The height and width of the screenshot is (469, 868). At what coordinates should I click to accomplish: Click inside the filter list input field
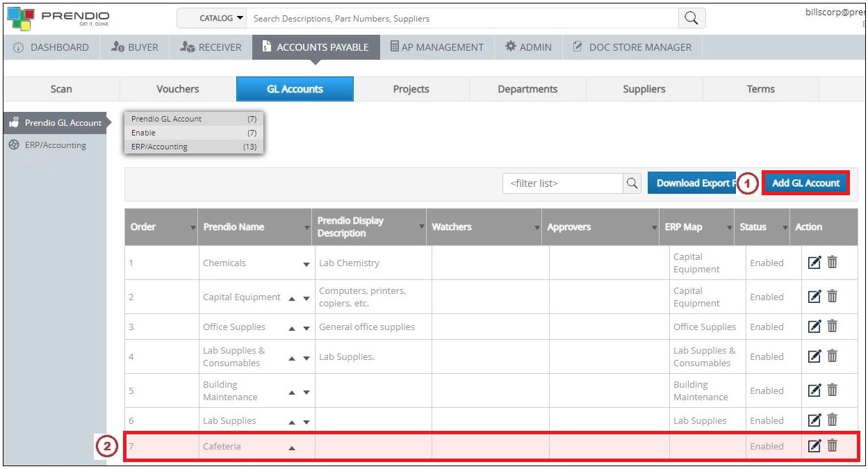click(563, 183)
